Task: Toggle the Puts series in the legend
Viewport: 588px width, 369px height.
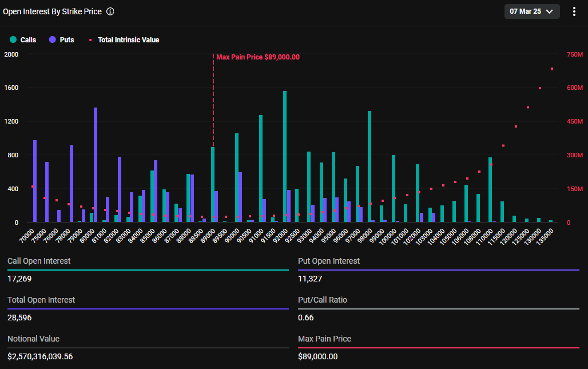Action: click(62, 39)
